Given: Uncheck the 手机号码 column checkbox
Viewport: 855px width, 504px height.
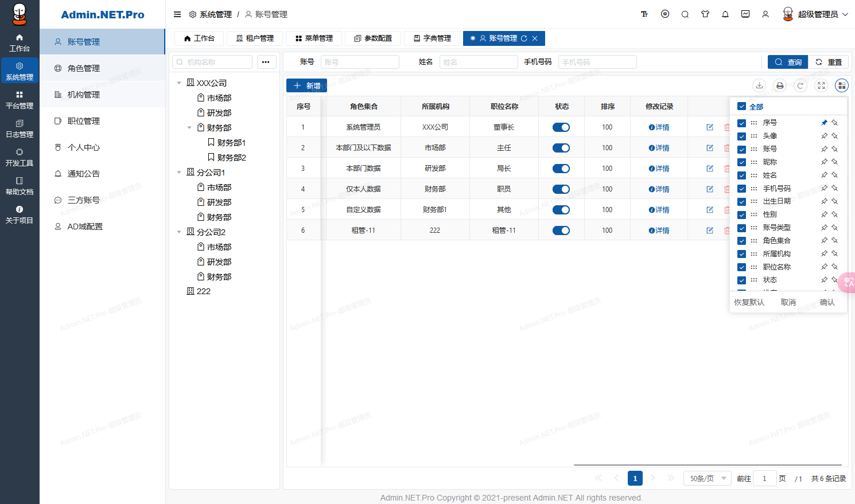Looking at the screenshot, I should coord(741,189).
